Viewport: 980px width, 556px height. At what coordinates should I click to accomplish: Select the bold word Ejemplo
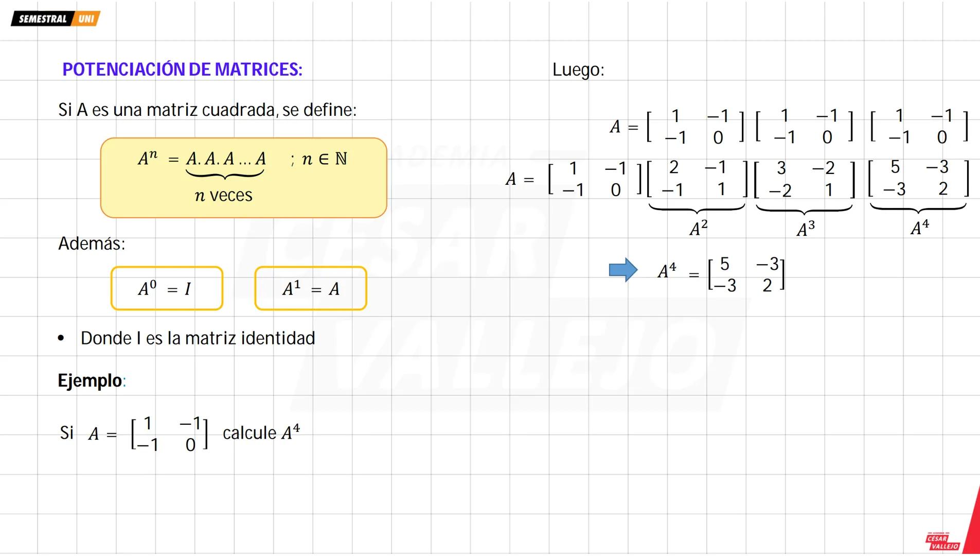[x=90, y=380]
